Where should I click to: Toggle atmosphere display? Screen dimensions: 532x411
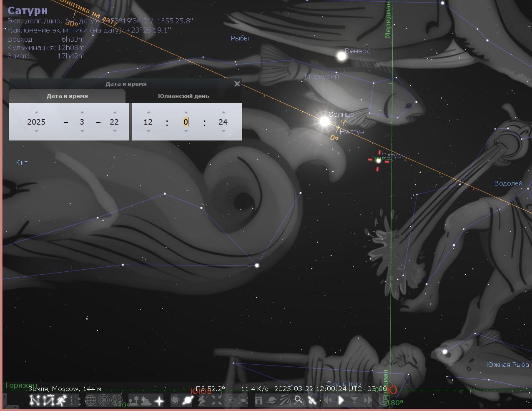click(x=146, y=401)
